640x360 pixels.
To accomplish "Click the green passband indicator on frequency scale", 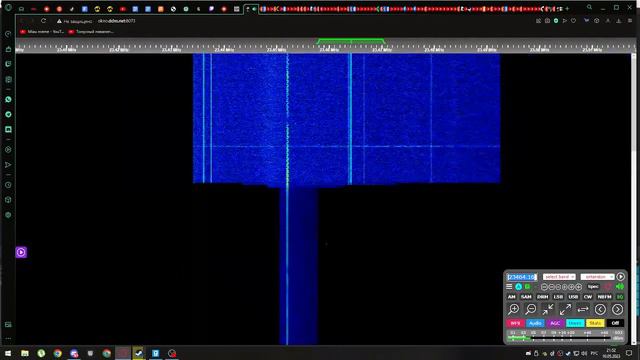I will (x=351, y=41).
